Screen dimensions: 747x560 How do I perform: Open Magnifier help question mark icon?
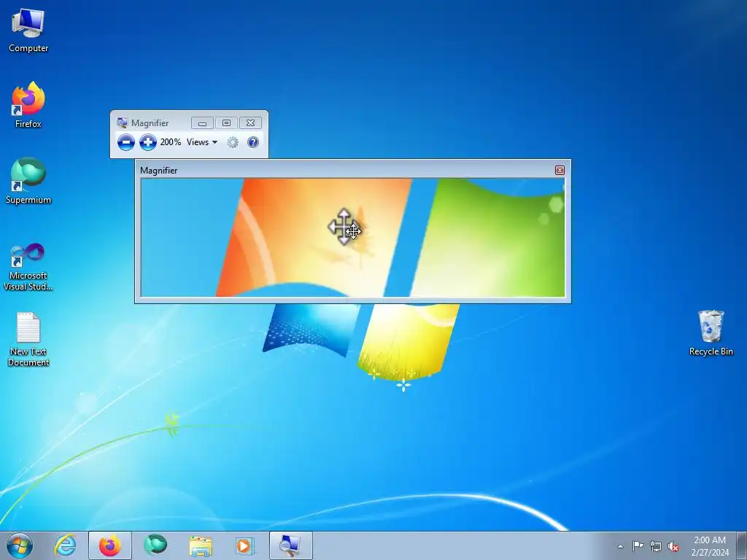(253, 142)
